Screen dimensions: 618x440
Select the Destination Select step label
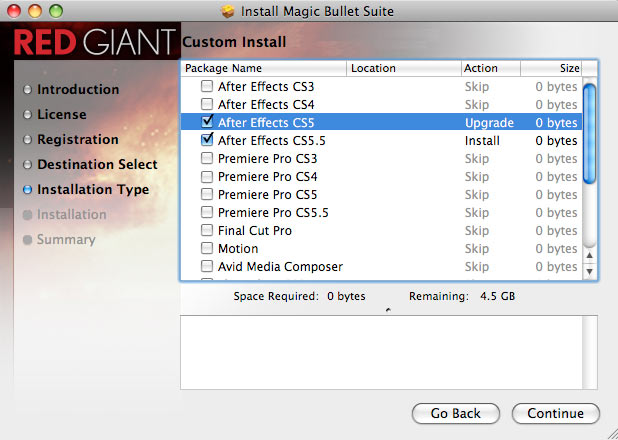[97, 164]
